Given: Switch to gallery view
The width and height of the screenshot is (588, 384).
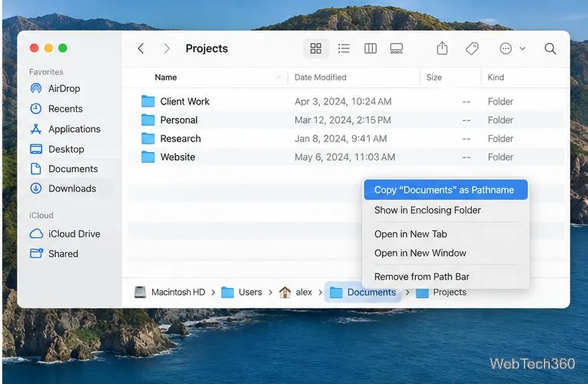Looking at the screenshot, I should 397,48.
